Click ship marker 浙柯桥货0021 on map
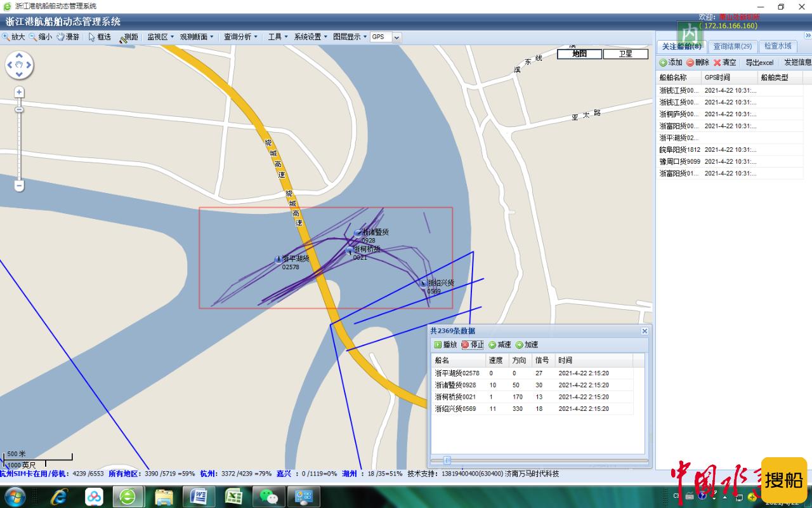 click(348, 251)
